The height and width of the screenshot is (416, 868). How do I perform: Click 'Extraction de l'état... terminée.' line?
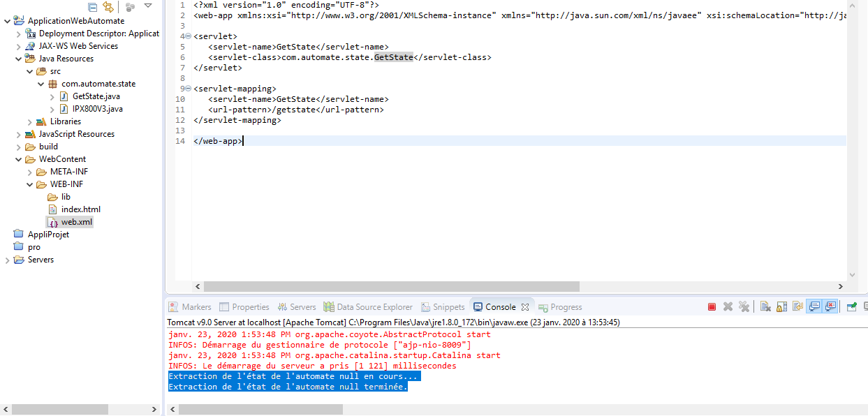pos(288,387)
